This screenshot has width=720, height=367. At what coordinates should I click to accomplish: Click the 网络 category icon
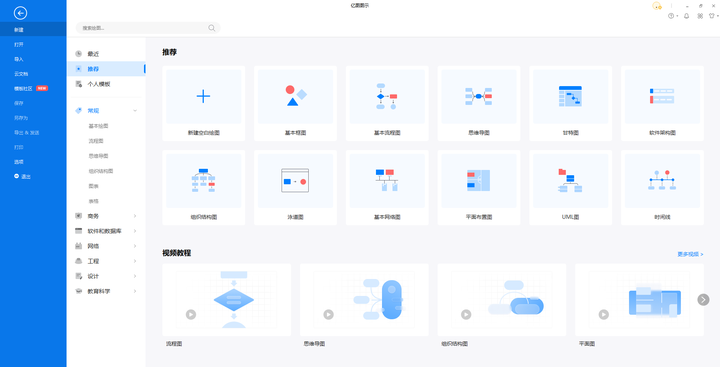coord(79,246)
